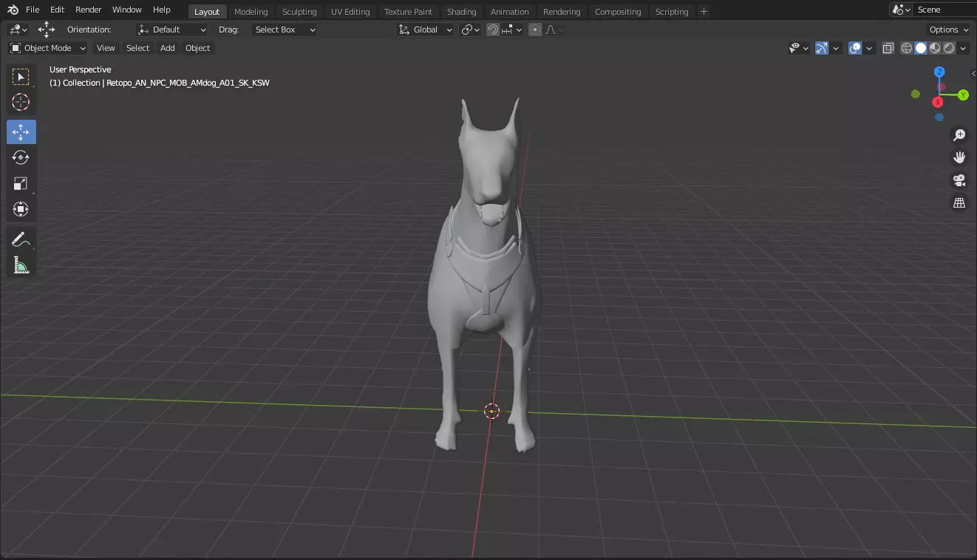Screen dimensions: 977x560
Task: Click the Blender logo icon
Action: [x=13, y=10]
